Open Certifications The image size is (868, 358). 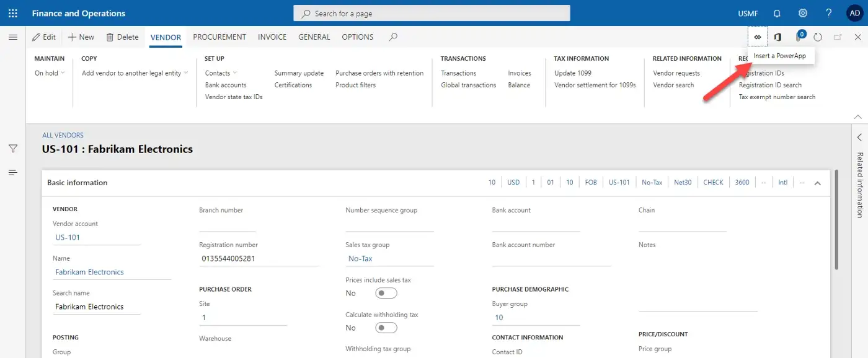tap(293, 85)
